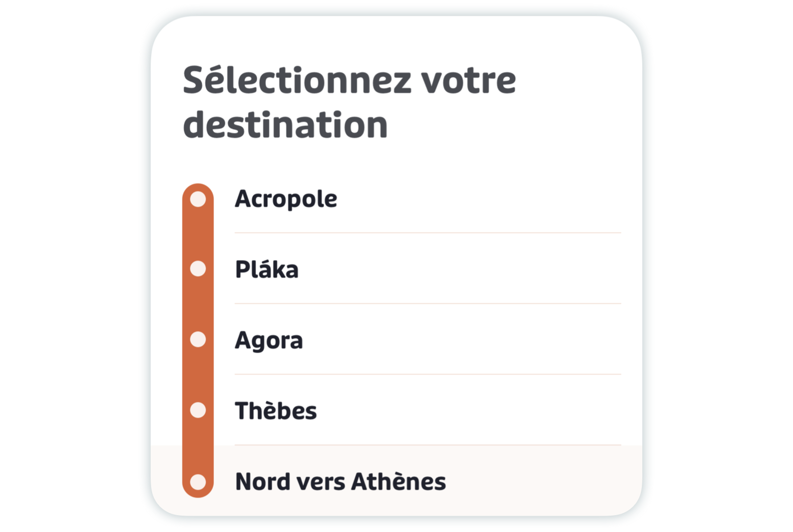Select the Pláka station dot
Image resolution: width=793 pixels, height=532 pixels.
[x=198, y=268]
